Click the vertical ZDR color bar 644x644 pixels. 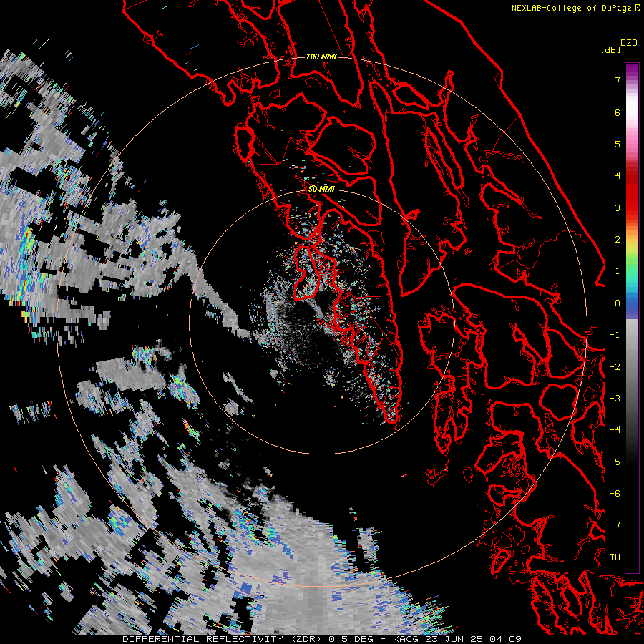[632, 318]
